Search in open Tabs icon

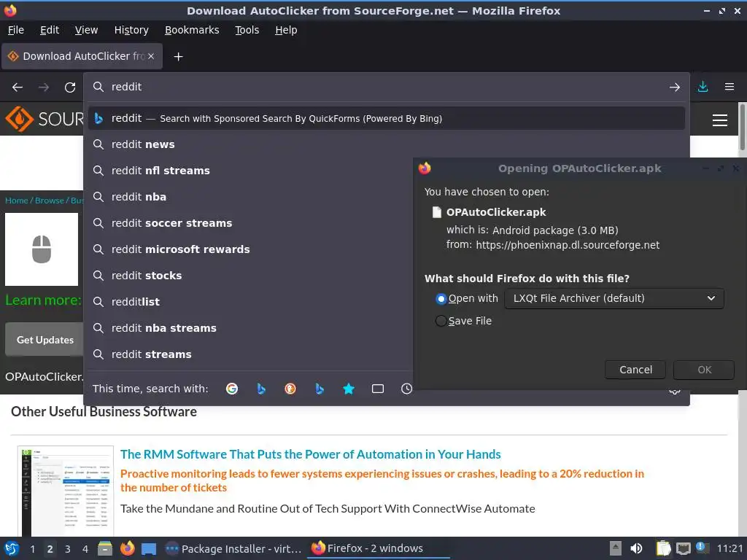click(x=378, y=389)
